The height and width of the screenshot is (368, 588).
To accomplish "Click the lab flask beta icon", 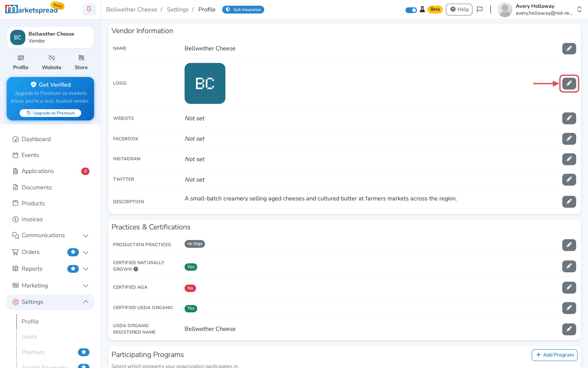I will [422, 9].
